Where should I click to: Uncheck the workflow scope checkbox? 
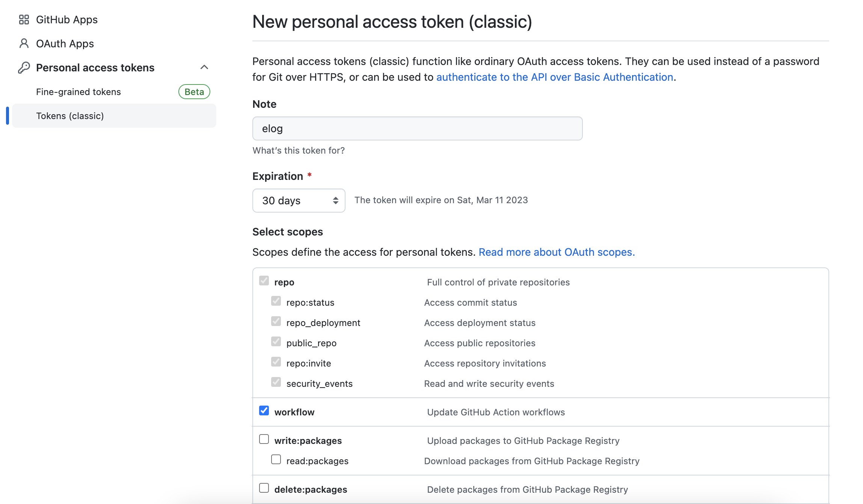264,410
